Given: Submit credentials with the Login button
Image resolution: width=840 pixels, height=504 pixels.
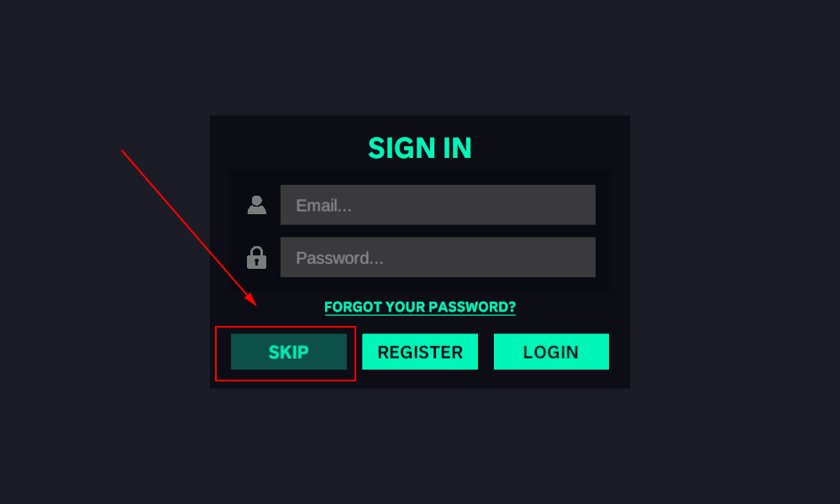Looking at the screenshot, I should point(551,351).
